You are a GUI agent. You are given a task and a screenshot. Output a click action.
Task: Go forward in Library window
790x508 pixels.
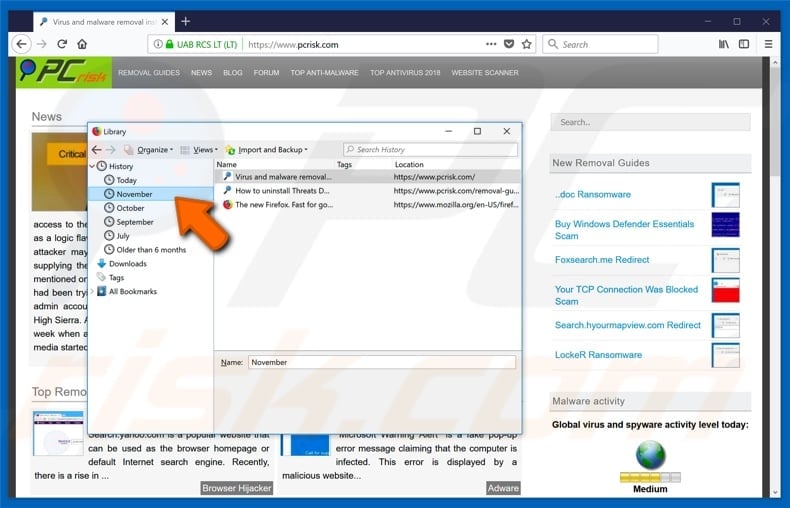pyautogui.click(x=110, y=150)
